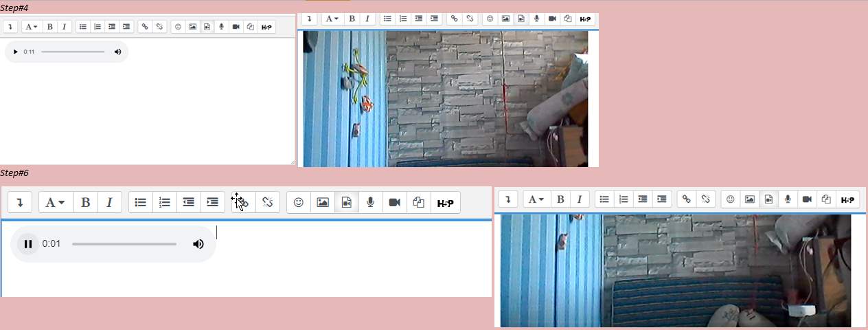Insert bulleted list in Step#6 audio editor
The width and height of the screenshot is (868, 330).
141,202
